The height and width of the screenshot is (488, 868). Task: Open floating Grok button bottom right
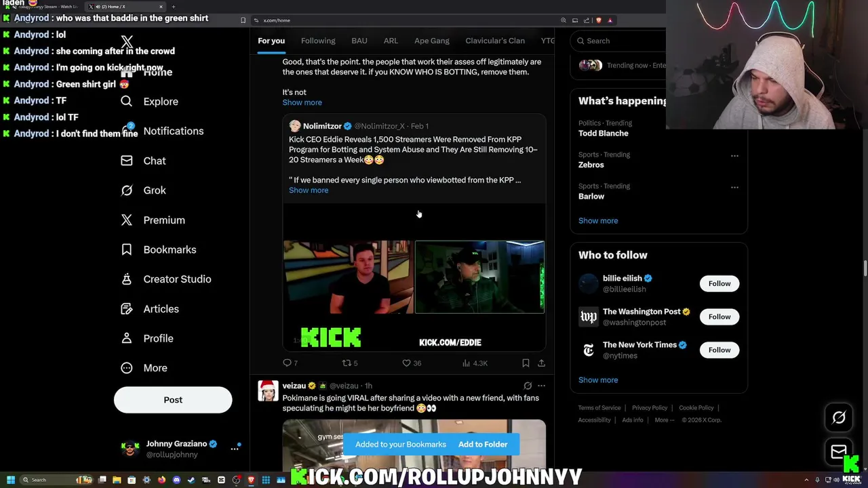pyautogui.click(x=839, y=418)
